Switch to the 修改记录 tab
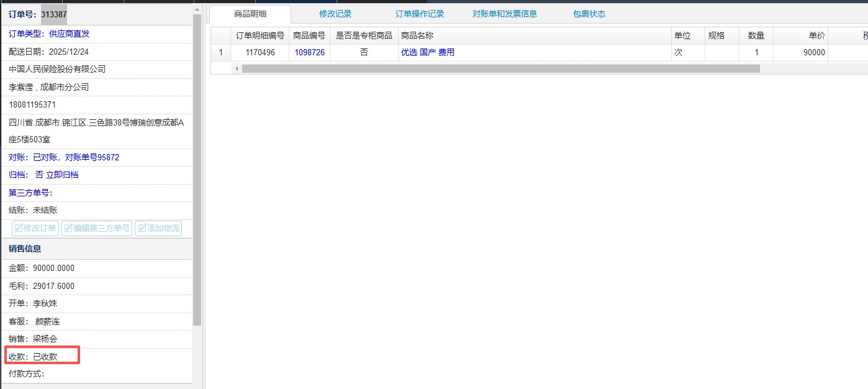Image resolution: width=868 pixels, height=389 pixels. point(335,14)
